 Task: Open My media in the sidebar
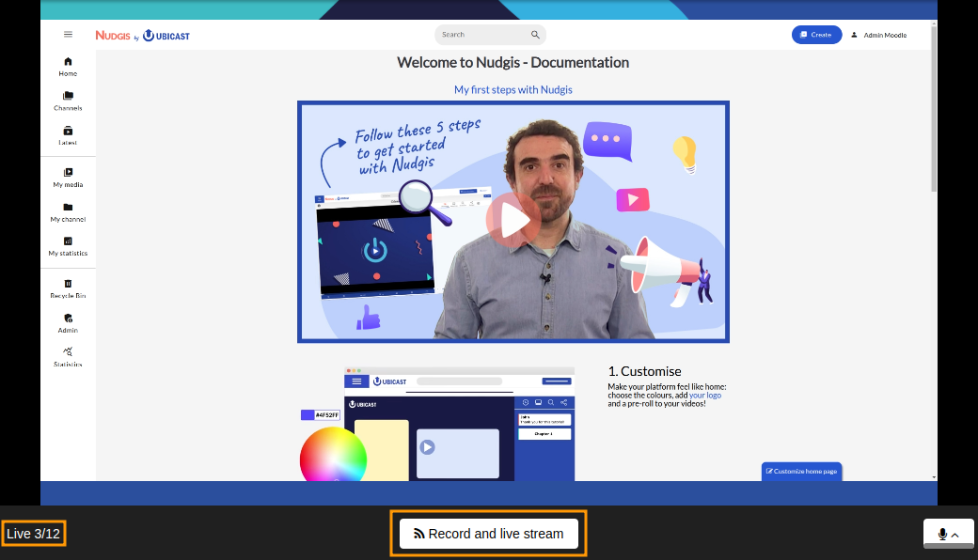click(68, 178)
